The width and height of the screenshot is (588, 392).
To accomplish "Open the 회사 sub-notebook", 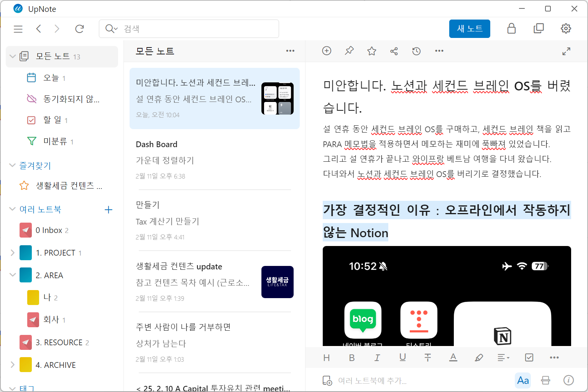I will [x=62, y=320].
